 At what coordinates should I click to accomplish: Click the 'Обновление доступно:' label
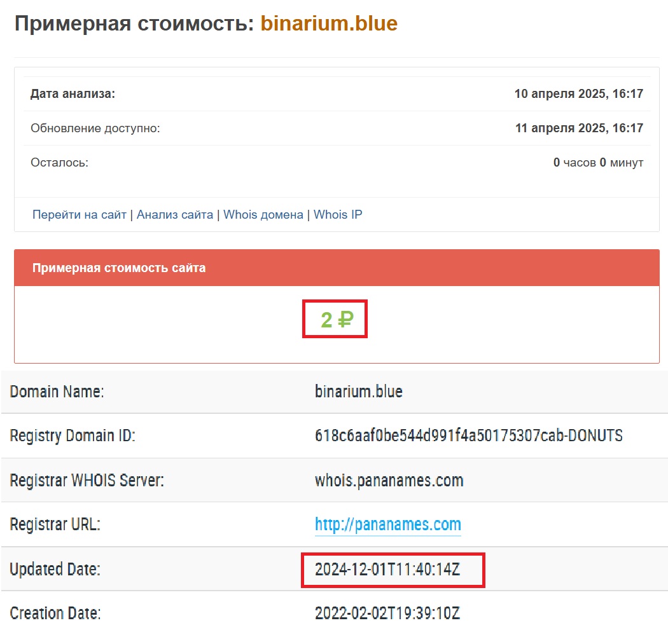click(x=95, y=128)
